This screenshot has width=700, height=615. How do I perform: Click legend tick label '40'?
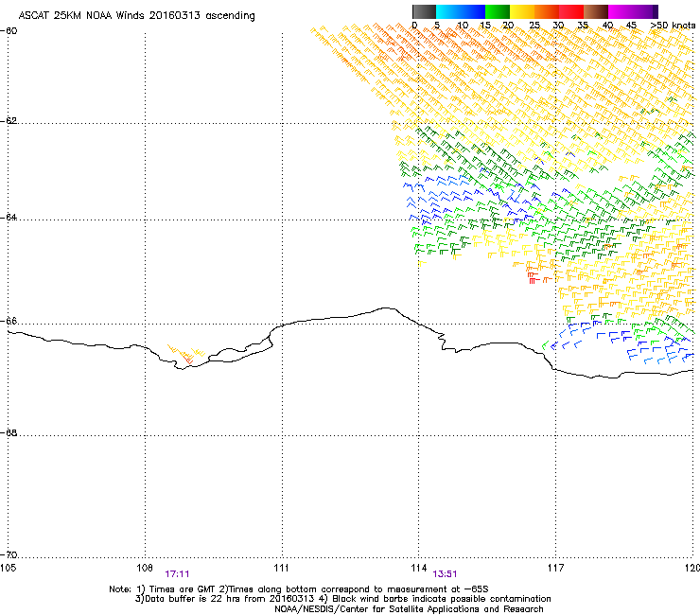pyautogui.click(x=607, y=26)
